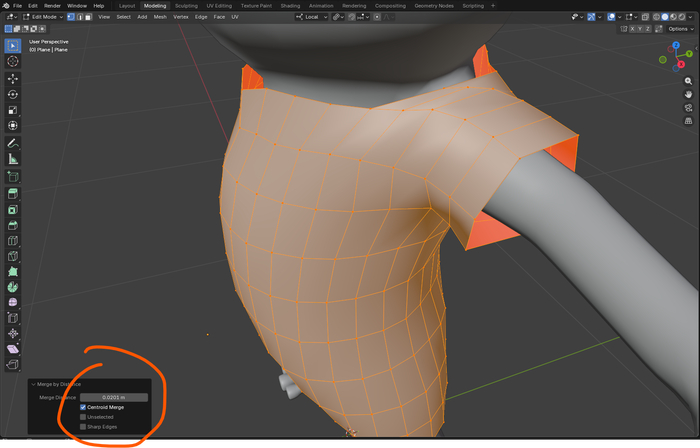
Task: Switch to vertex select mode
Action: (x=70, y=17)
